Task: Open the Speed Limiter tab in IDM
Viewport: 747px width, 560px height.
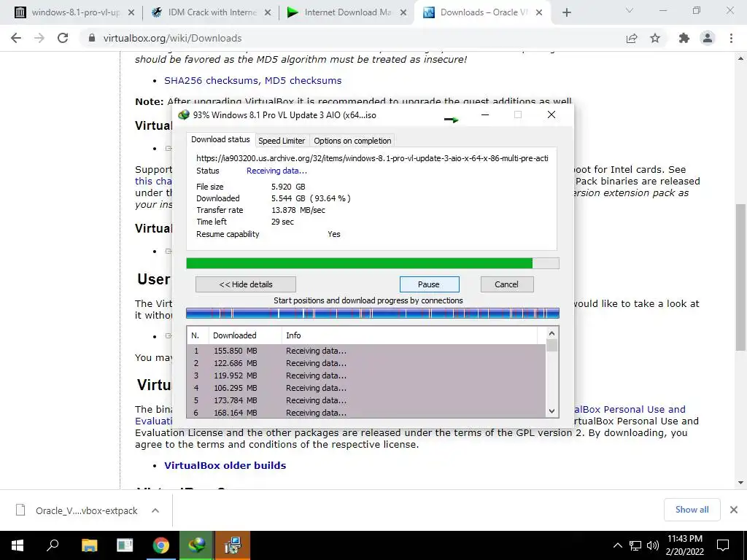Action: click(282, 141)
